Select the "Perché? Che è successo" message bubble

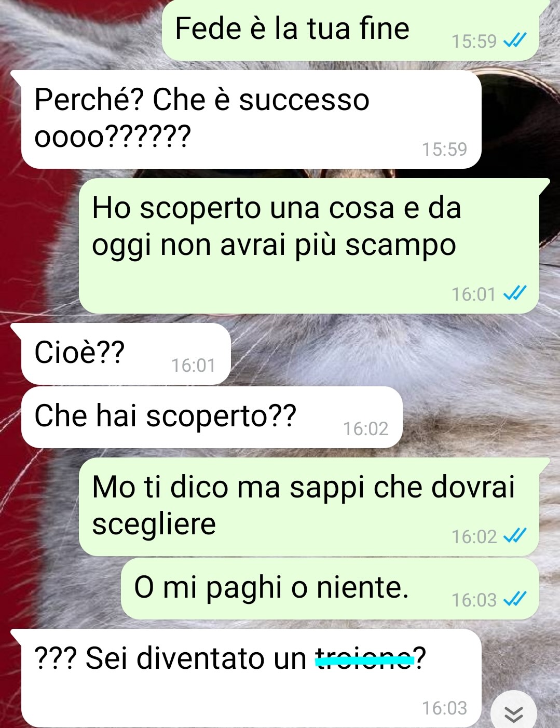coord(251,119)
